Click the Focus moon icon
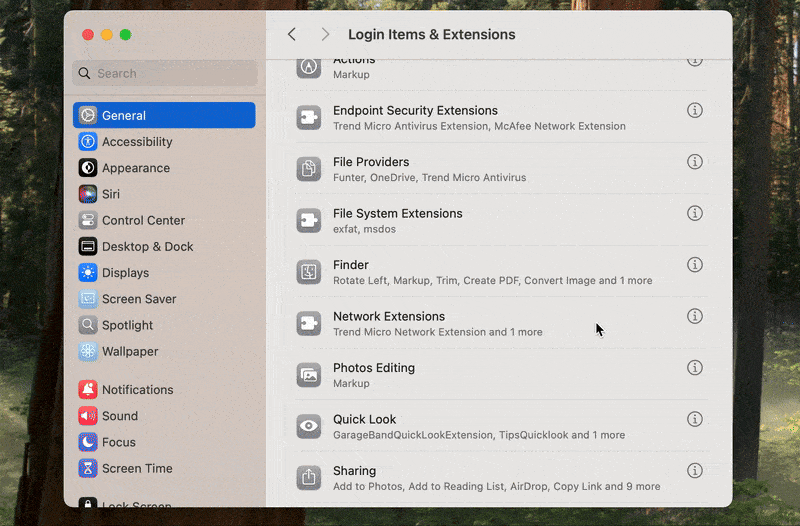This screenshot has width=800, height=526. 88,442
